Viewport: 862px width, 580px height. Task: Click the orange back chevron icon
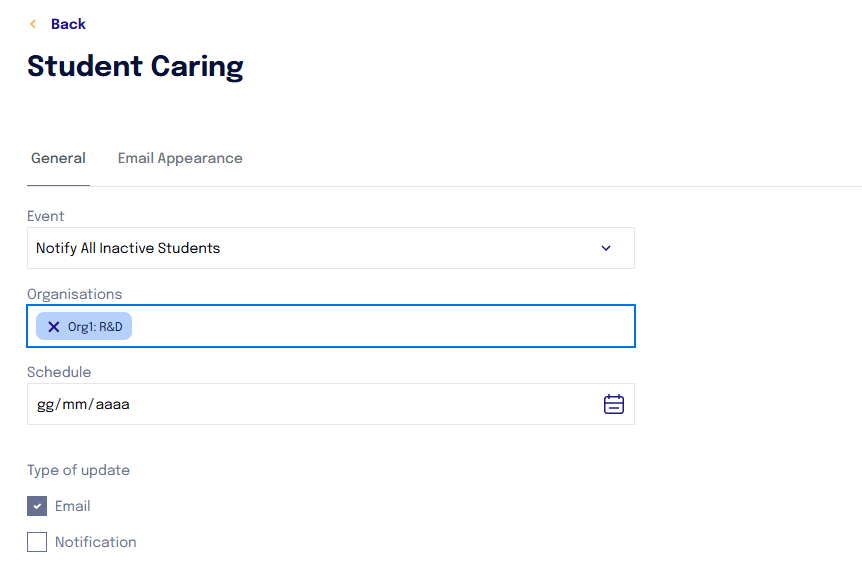click(x=33, y=24)
